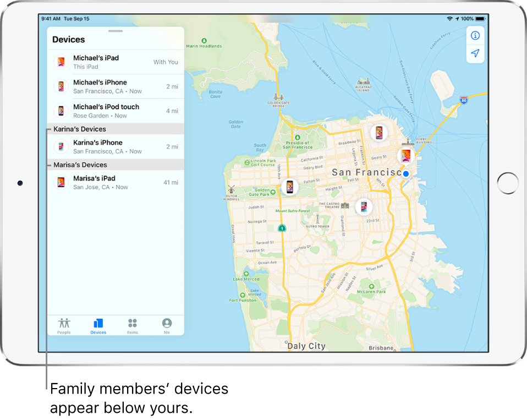
Task: Tap Michael's iPhone thumbnail icon in list
Action: click(61, 86)
